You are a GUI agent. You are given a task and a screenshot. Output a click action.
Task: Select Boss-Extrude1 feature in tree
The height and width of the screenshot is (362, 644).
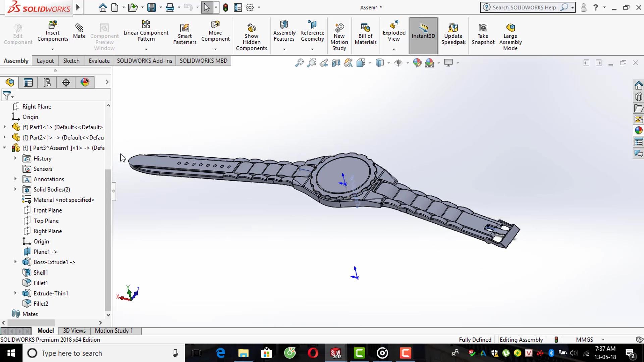(x=54, y=262)
